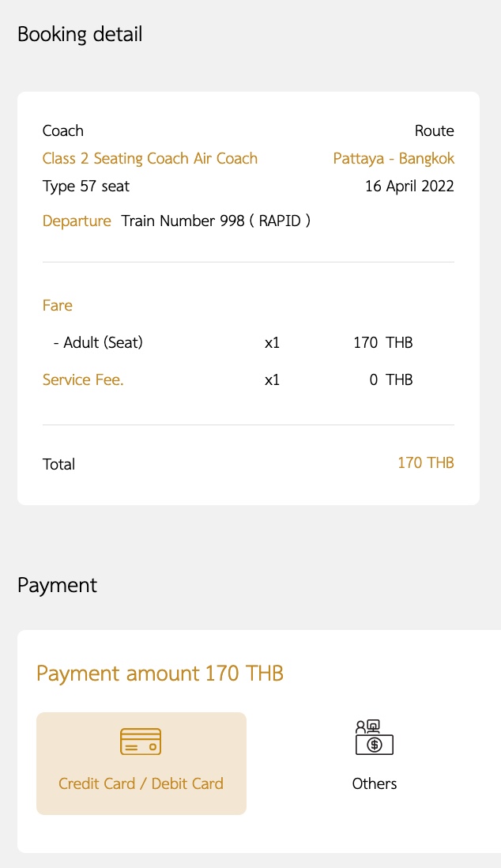Viewport: 501px width, 868px height.
Task: Click the Fare label
Action: [x=58, y=305]
